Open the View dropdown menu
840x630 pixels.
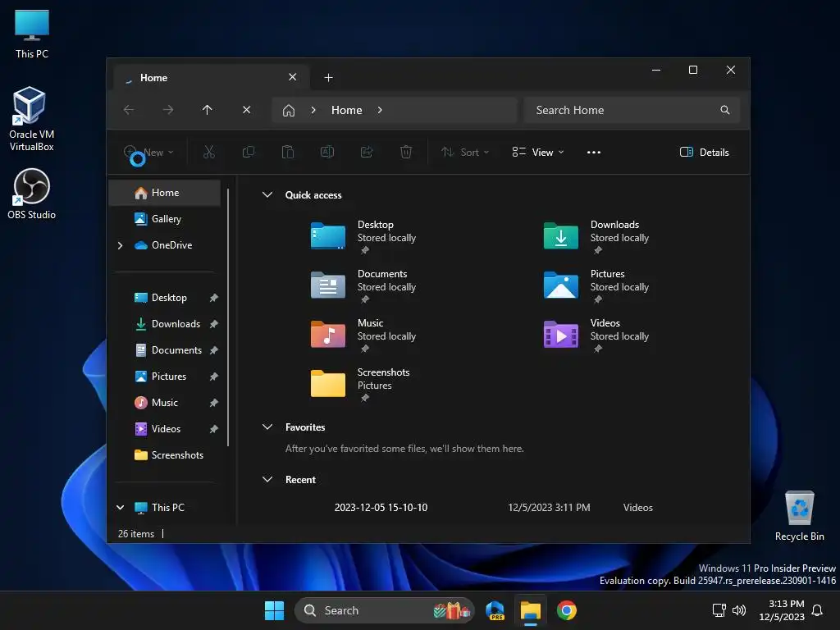(x=538, y=152)
